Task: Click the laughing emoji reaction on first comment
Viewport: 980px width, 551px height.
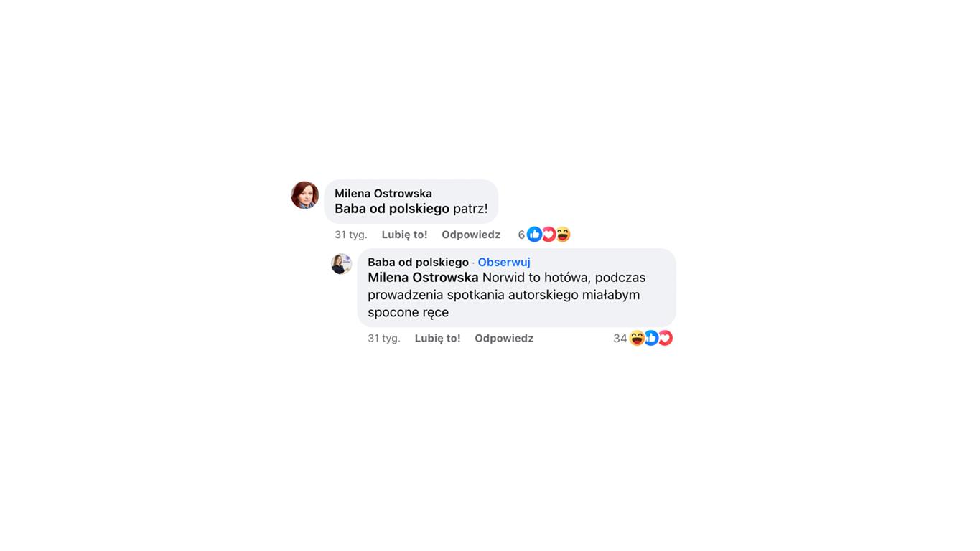Action: pos(563,235)
